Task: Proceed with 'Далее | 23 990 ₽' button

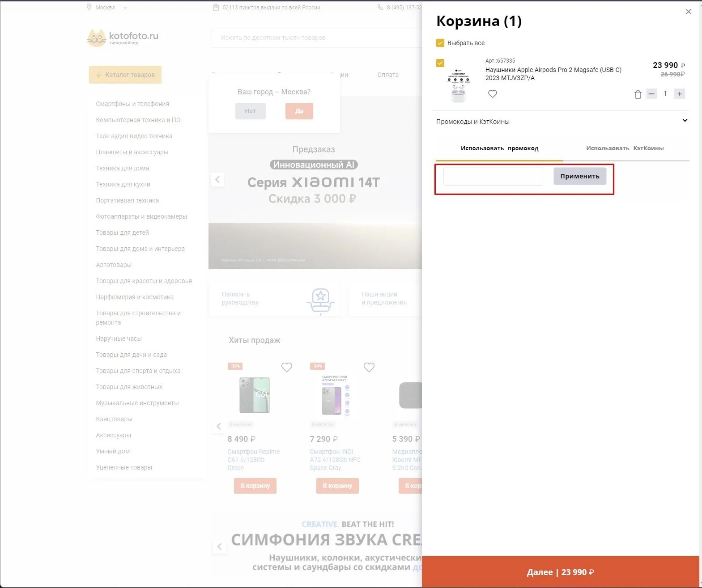Action: point(561,572)
